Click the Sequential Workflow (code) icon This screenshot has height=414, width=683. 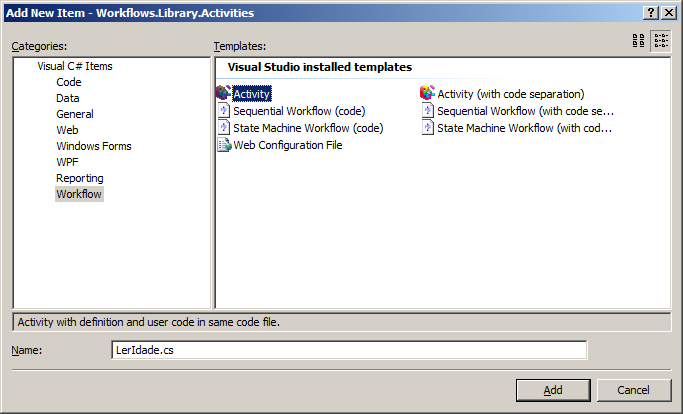click(223, 111)
